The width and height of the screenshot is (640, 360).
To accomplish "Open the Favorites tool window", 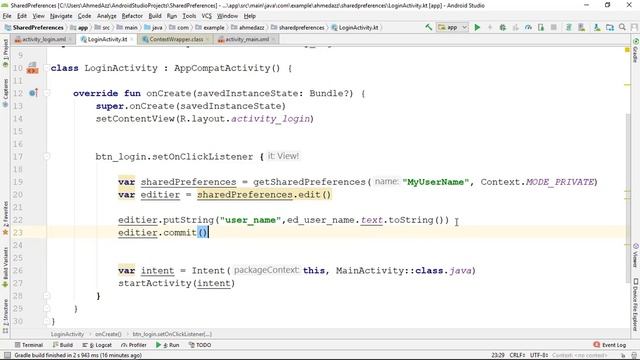I will pyautogui.click(x=5, y=218).
